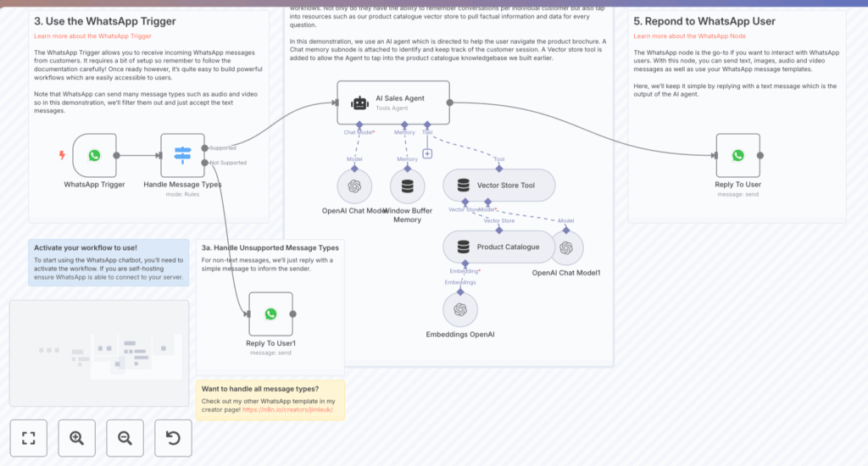868x466 pixels.
Task: Add a tool using the plus connector
Action: (x=427, y=154)
